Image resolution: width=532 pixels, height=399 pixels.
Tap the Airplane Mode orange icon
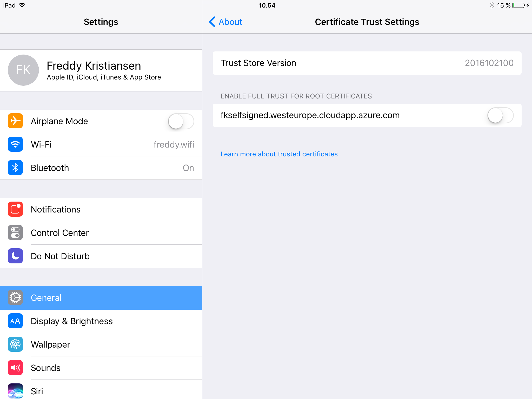(15, 121)
